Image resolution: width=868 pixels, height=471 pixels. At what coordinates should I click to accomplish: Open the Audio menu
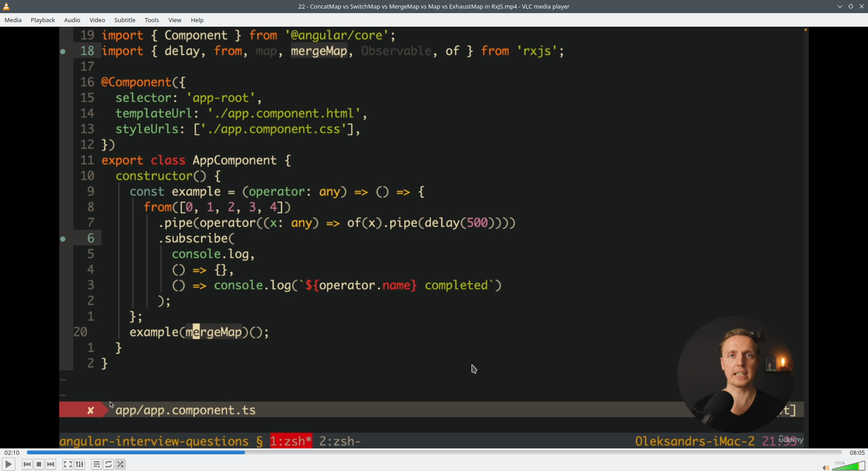coord(72,20)
